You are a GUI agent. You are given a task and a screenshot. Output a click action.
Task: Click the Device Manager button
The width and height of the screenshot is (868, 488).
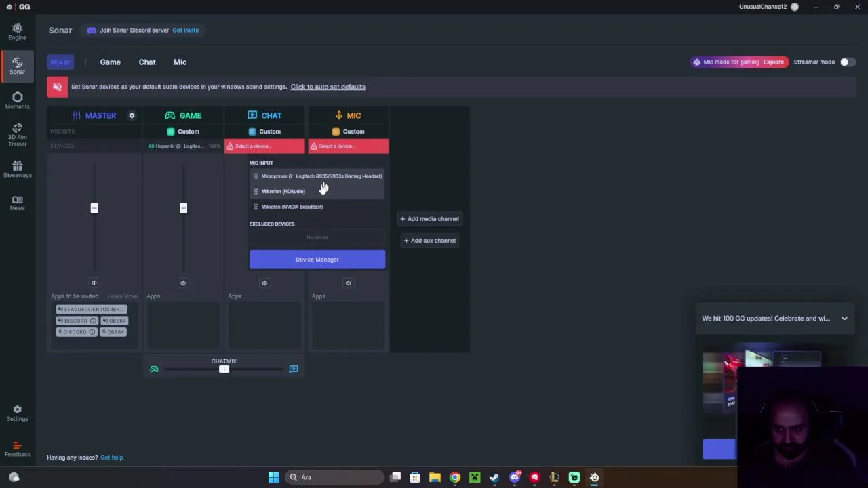click(x=317, y=260)
